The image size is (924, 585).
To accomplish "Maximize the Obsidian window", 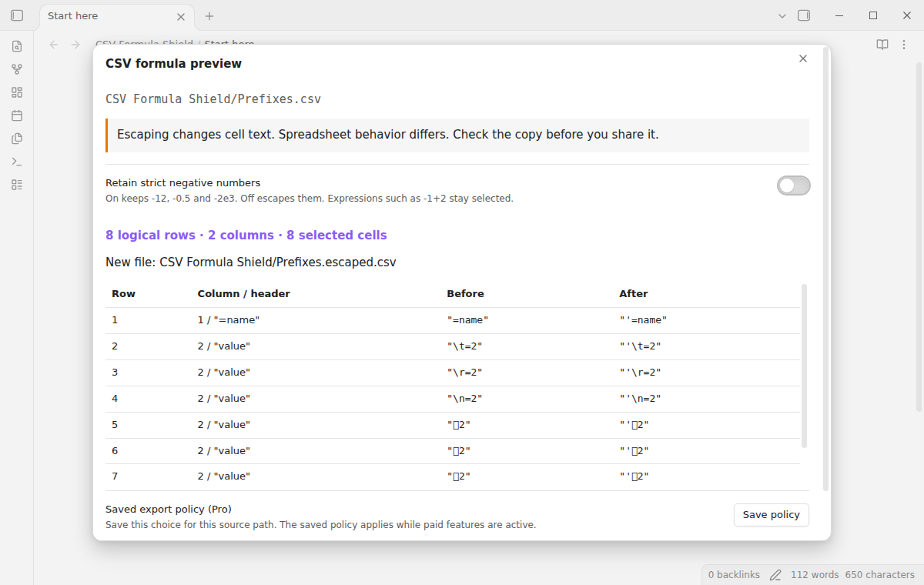I will pyautogui.click(x=873, y=15).
